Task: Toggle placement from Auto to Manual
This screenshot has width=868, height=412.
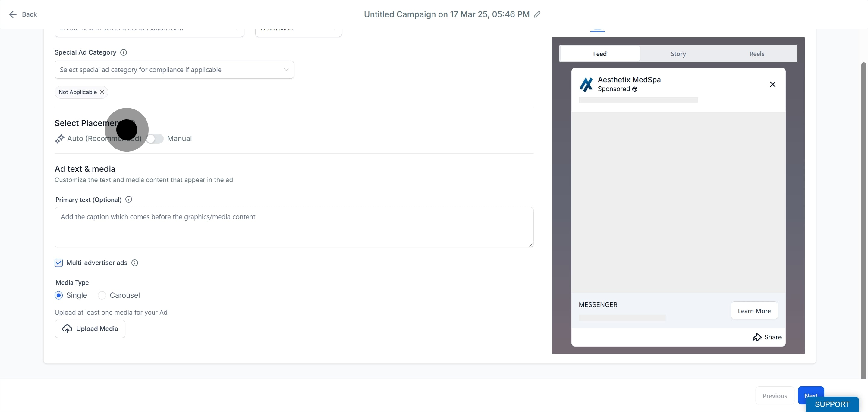Action: click(x=155, y=139)
